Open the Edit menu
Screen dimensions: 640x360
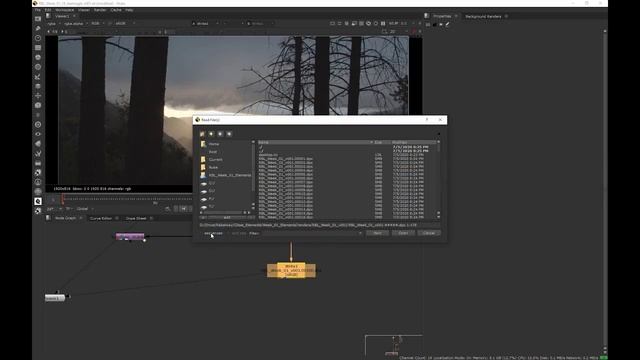click(x=48, y=10)
